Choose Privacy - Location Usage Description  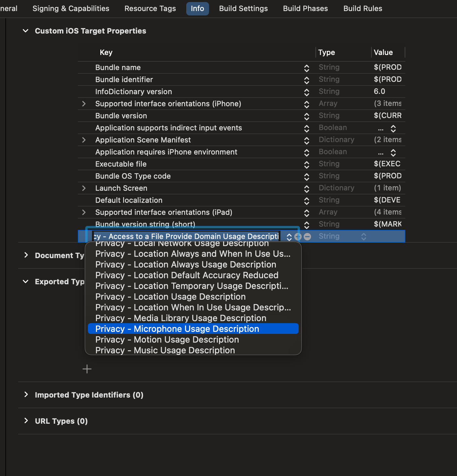click(x=193, y=297)
